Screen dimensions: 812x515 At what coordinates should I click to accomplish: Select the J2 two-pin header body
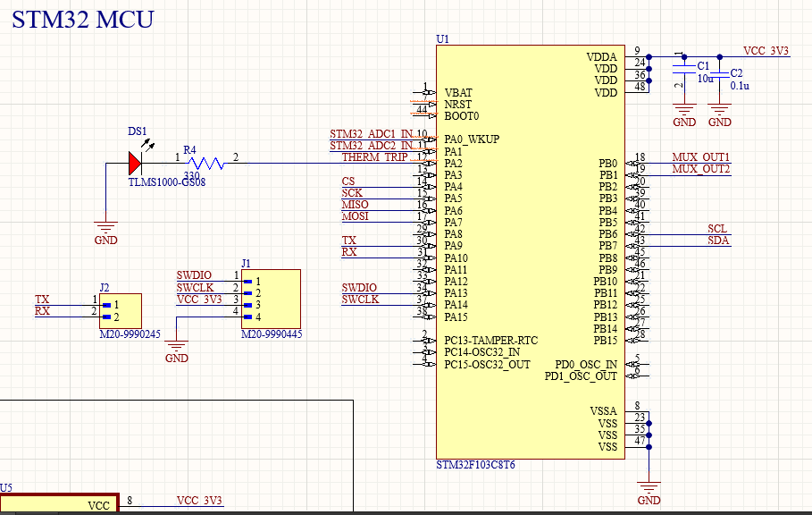(x=121, y=311)
